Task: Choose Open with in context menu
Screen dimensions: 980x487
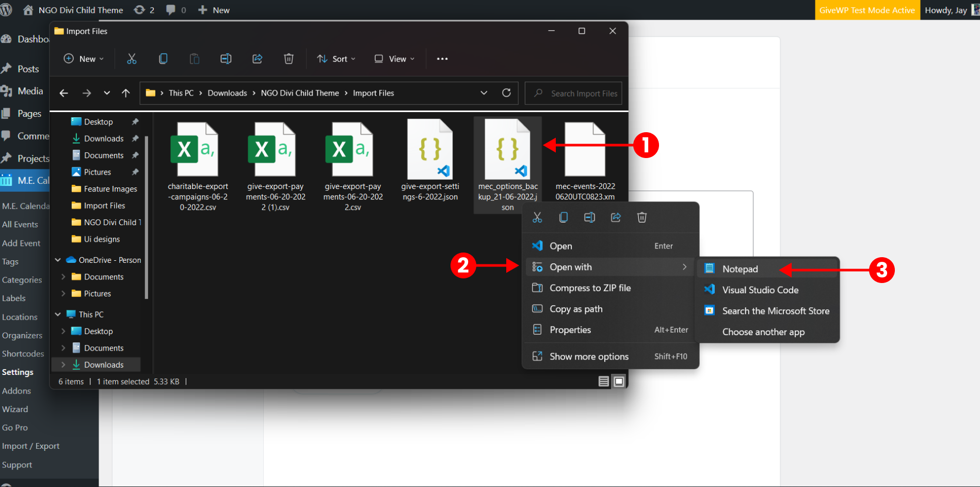Action: (x=611, y=267)
